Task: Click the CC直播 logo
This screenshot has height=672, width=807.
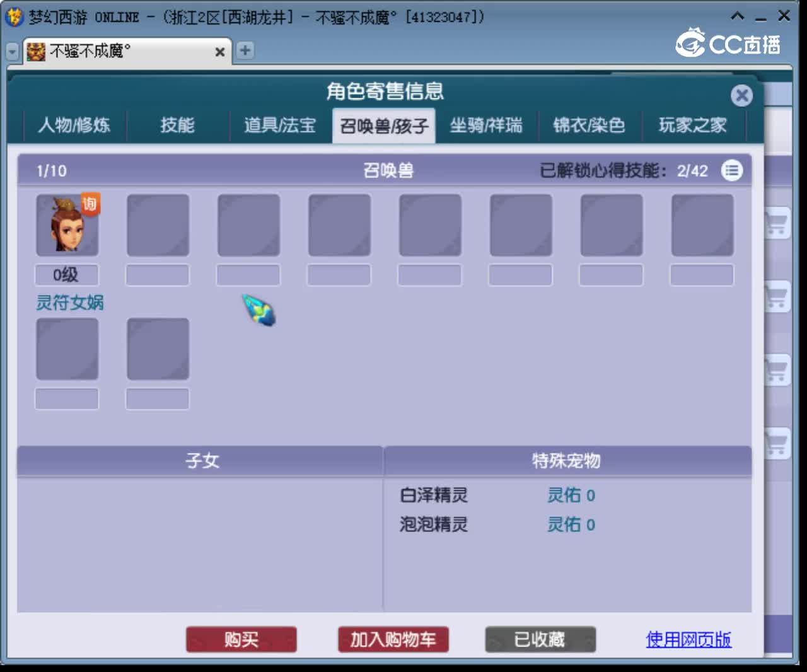Action: tap(728, 43)
